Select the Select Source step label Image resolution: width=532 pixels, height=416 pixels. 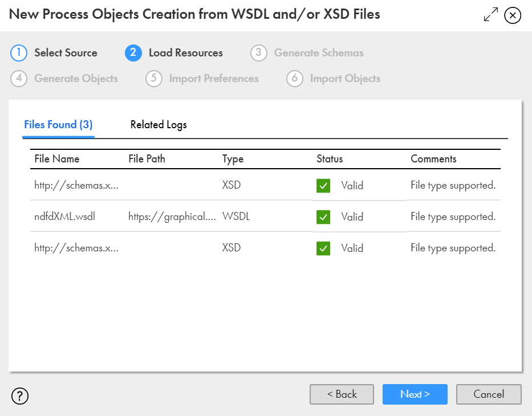[66, 53]
